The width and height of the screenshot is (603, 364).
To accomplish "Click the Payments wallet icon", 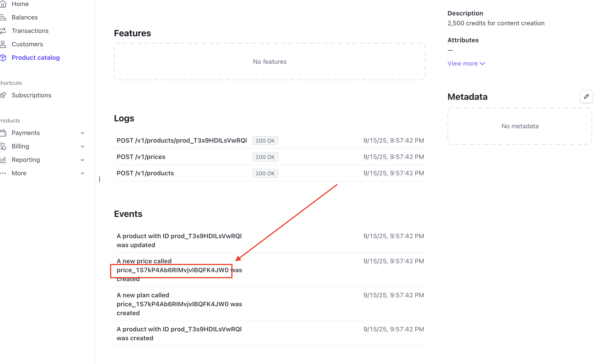I will point(3,133).
